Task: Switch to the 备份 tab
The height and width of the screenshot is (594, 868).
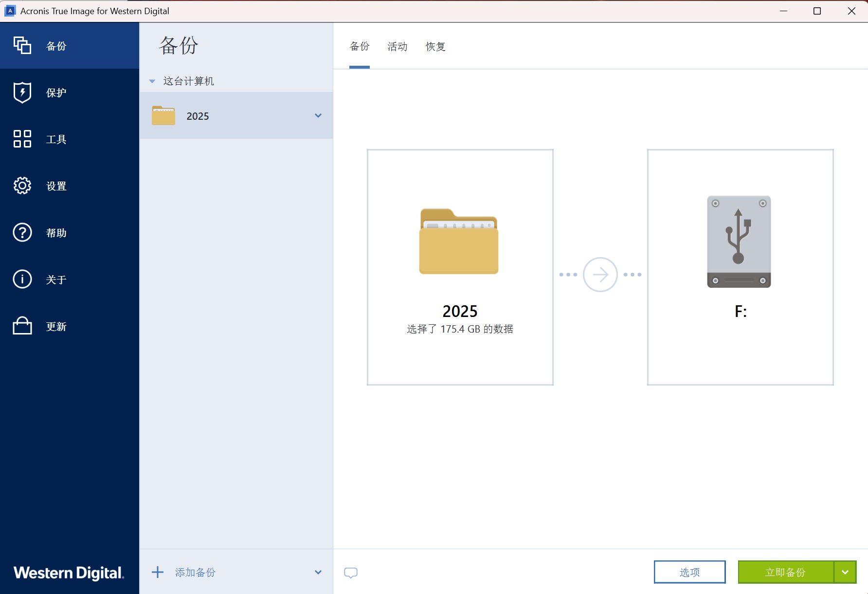Action: [x=360, y=47]
